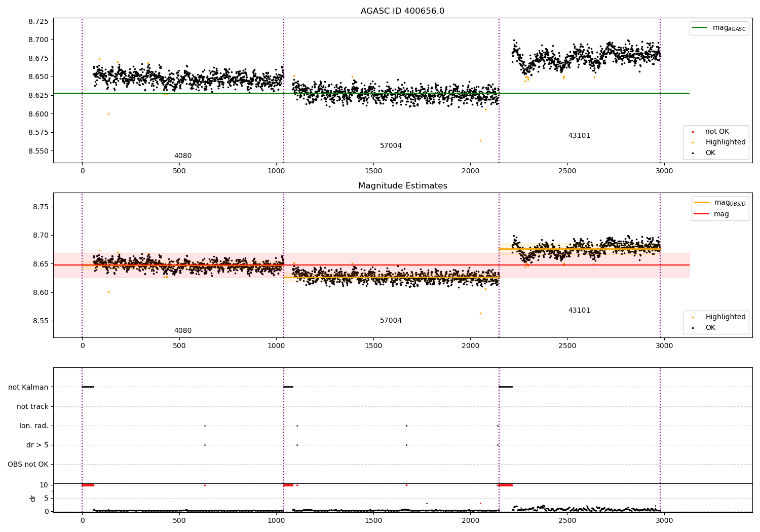Click the 1000 x-tick under the dr plot
This screenshot has width=760, height=532.
tap(276, 520)
